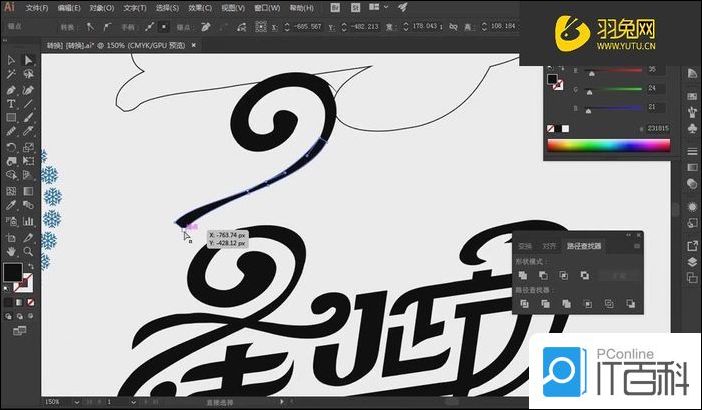
Task: Open the 对象(O) menu
Action: point(102,7)
